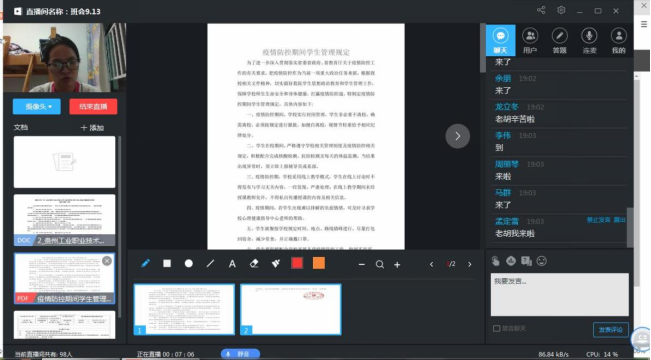Switch to the 用户 tab
The height and width of the screenshot is (360, 651).
tap(530, 41)
